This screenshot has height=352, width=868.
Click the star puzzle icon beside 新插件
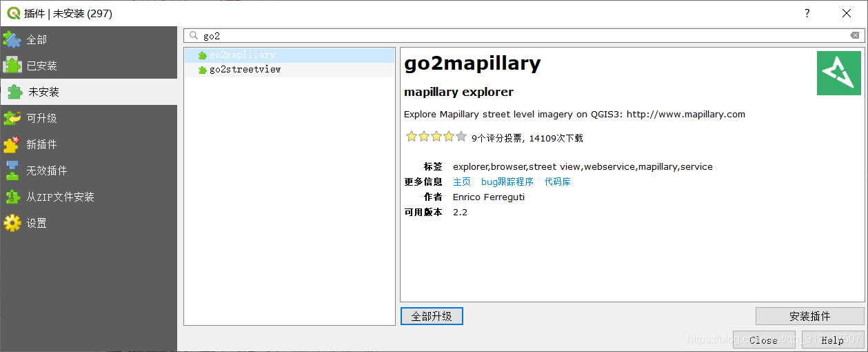tap(12, 144)
